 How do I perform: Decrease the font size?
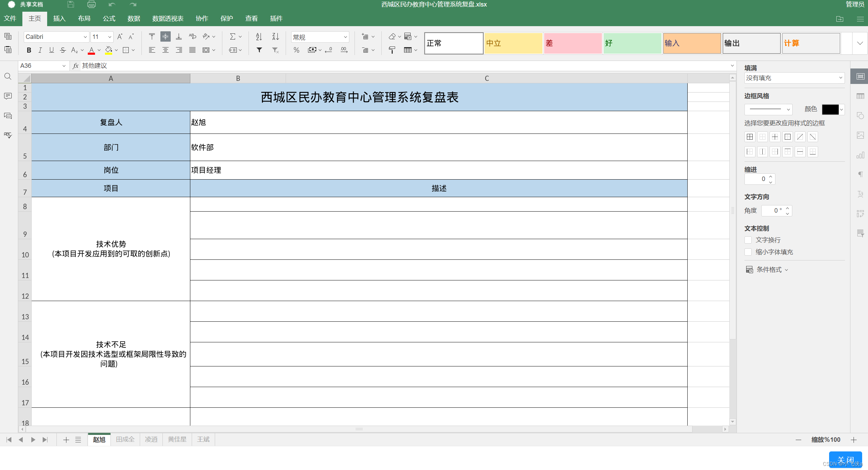(131, 37)
